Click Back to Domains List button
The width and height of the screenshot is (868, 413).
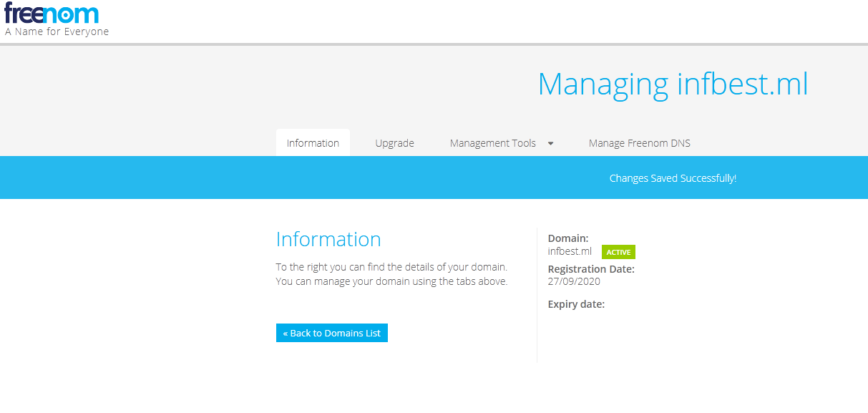tap(332, 333)
